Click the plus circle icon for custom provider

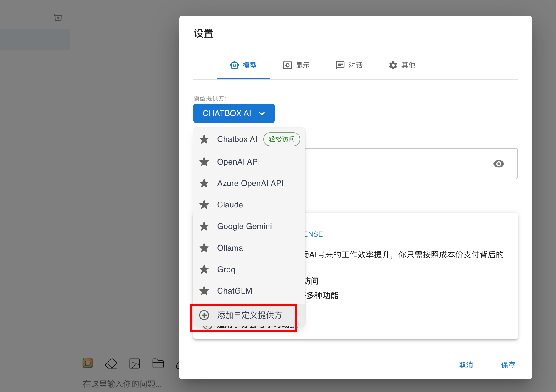[204, 315]
